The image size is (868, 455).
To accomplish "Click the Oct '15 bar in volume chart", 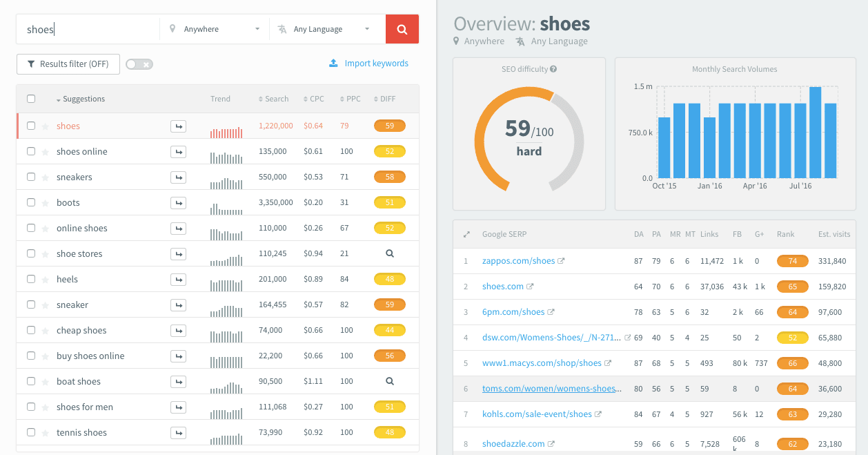I will point(664,148).
